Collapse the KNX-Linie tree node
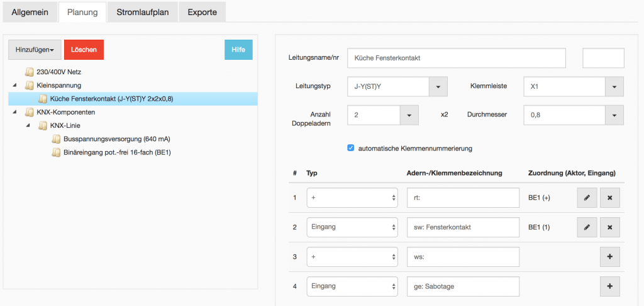The image size is (644, 306). (29, 125)
